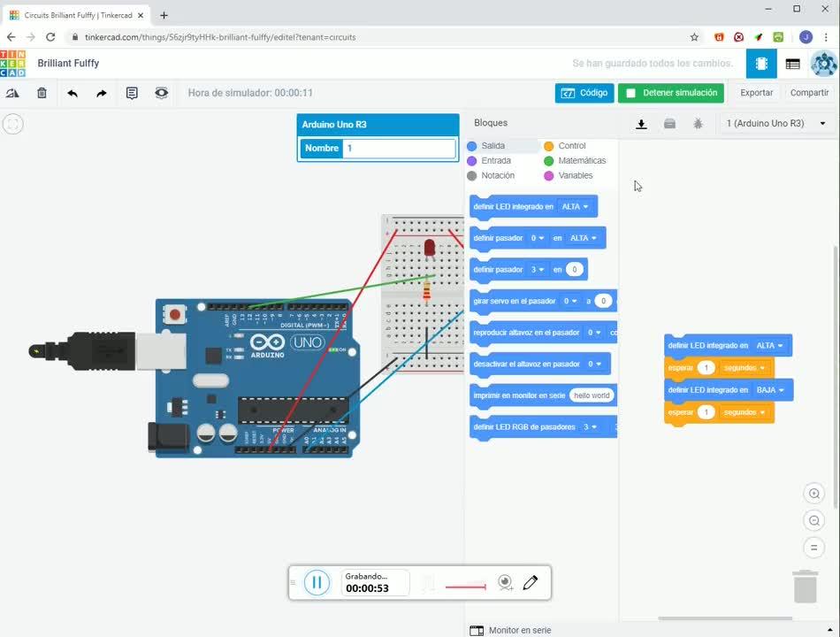This screenshot has width=840, height=637.
Task: Toggle notes visibility eye icon
Action: (x=161, y=93)
